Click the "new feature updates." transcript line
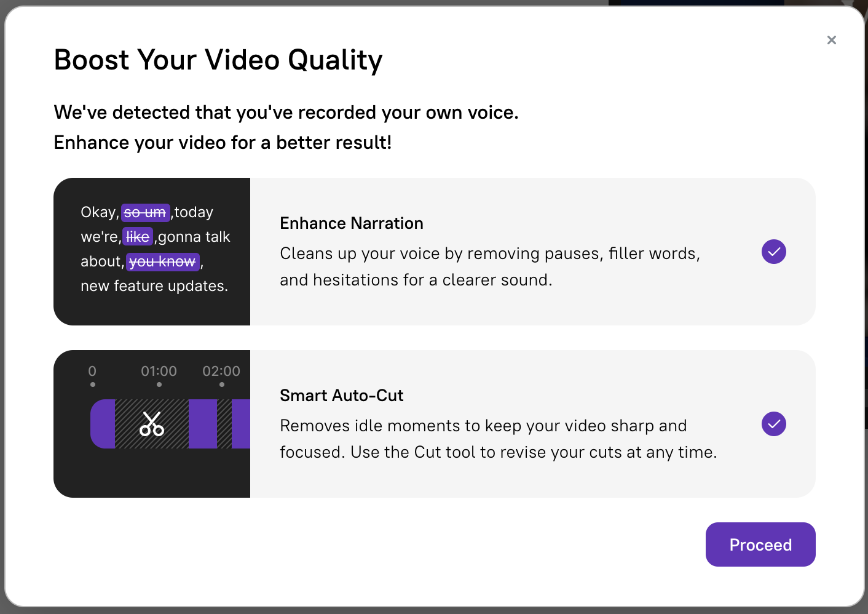Image resolution: width=868 pixels, height=614 pixels. coord(154,286)
